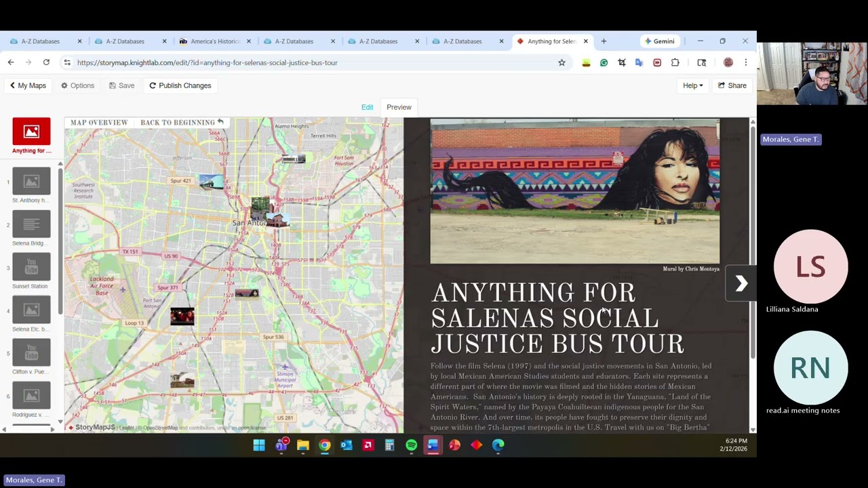This screenshot has height=488, width=868.
Task: Open Map Overview in the preview
Action: click(x=99, y=123)
